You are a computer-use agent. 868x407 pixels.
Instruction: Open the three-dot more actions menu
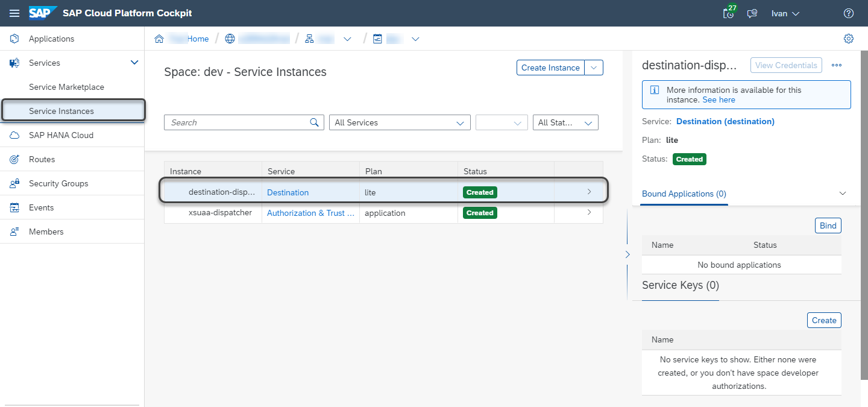pyautogui.click(x=837, y=65)
